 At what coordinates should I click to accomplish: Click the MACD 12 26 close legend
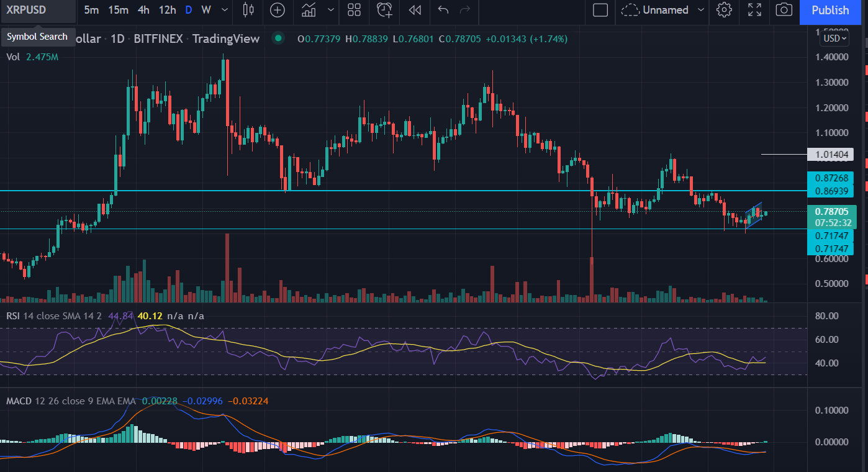click(71, 401)
